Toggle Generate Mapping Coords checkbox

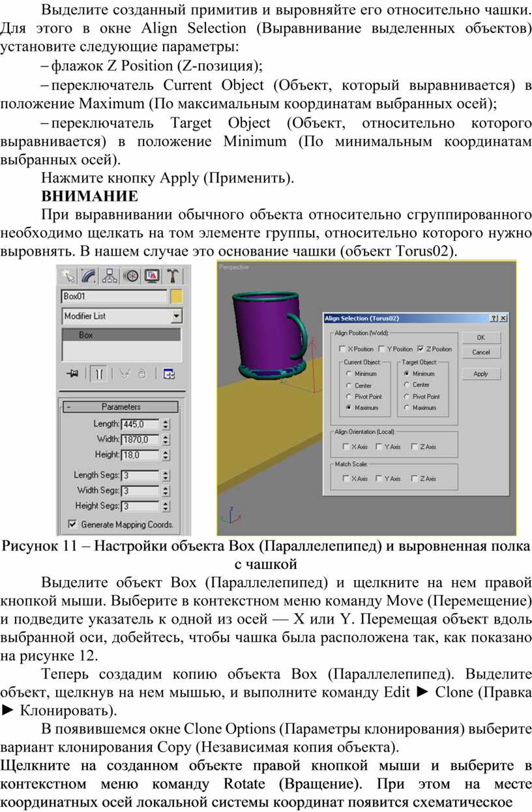pos(72,524)
